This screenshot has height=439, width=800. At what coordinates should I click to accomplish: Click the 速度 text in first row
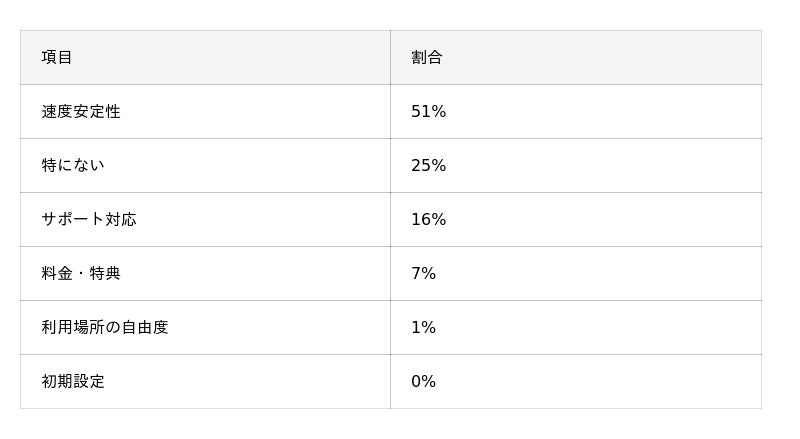(x=57, y=111)
